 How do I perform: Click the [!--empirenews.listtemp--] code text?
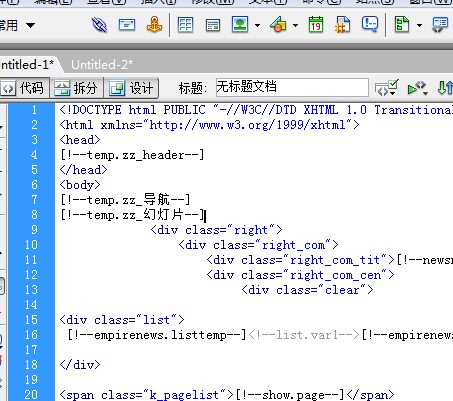tap(157, 335)
